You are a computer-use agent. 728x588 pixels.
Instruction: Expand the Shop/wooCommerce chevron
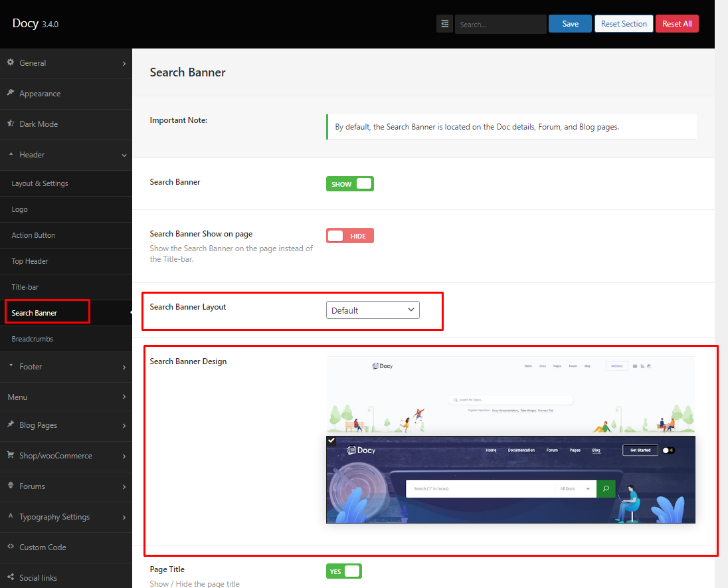point(124,456)
